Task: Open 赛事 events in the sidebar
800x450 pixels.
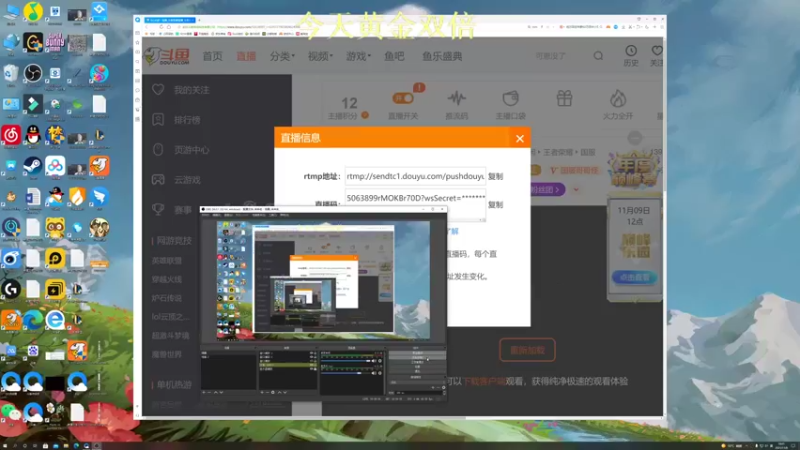Action: (182, 210)
